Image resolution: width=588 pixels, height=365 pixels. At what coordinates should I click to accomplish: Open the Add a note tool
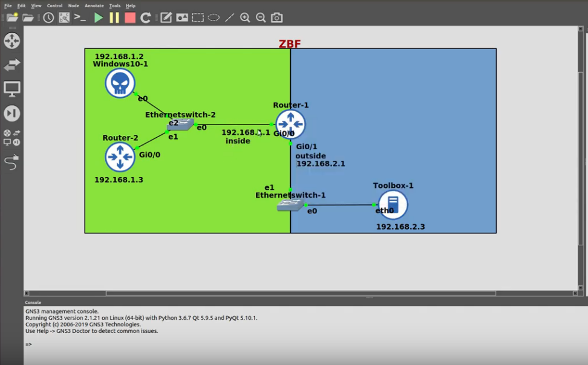coord(166,18)
